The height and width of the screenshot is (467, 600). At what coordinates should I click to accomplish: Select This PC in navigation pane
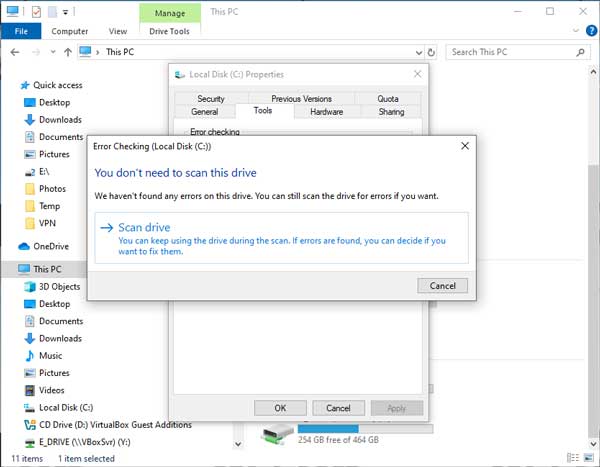[x=39, y=269]
